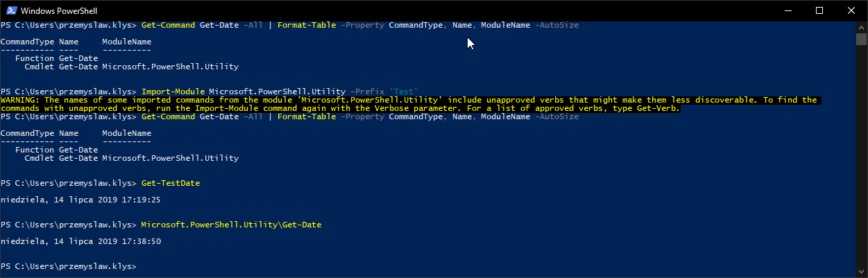Screen dimensions: 868x278
Task: Maximize the Windows PowerShell window
Action: 819,10
